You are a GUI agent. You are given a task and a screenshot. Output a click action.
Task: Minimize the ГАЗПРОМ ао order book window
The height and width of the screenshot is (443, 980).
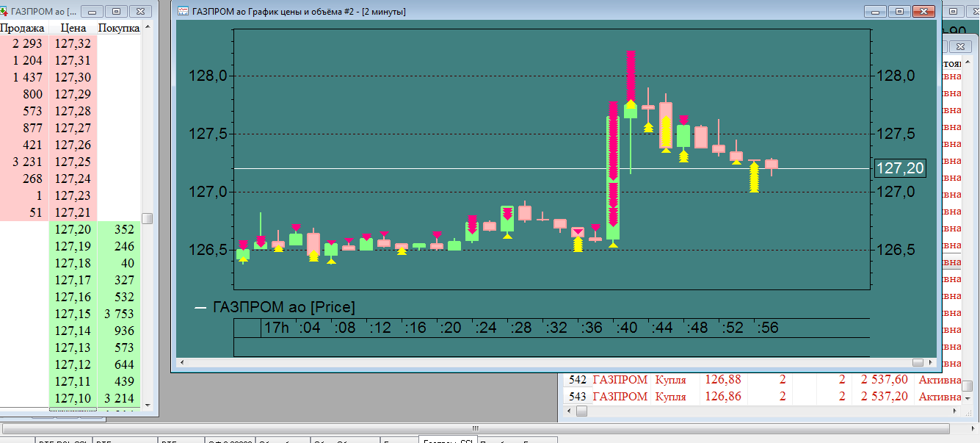tap(91, 11)
